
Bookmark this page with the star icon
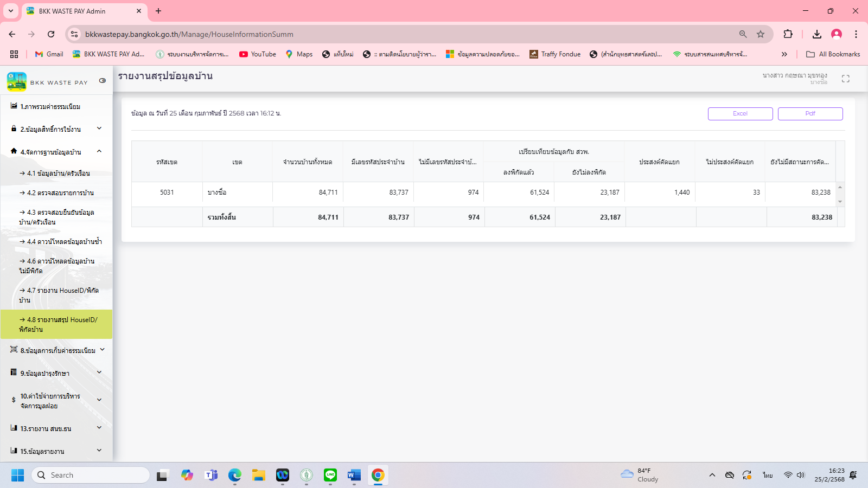(761, 34)
